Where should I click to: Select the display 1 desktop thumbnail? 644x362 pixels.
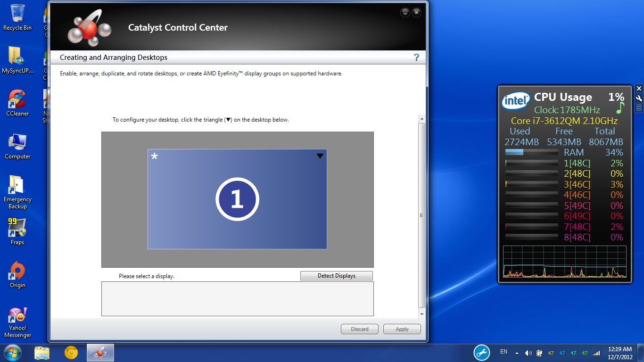click(x=237, y=199)
